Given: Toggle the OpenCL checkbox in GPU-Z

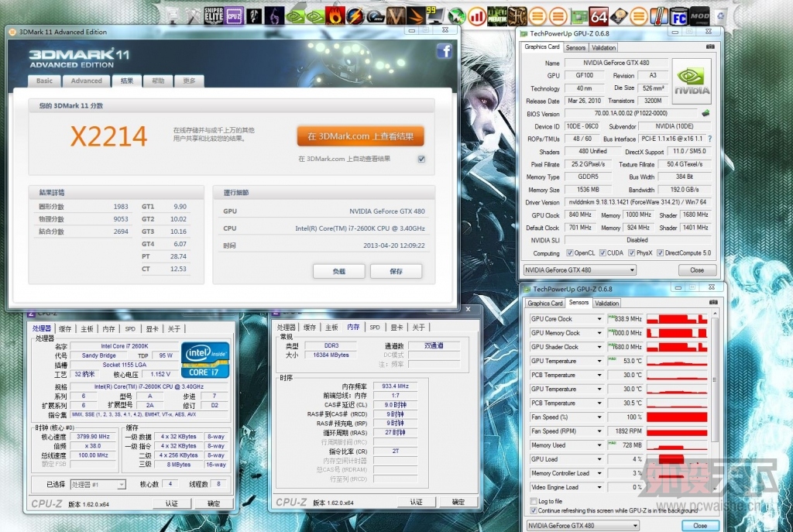Looking at the screenshot, I should click(570, 253).
